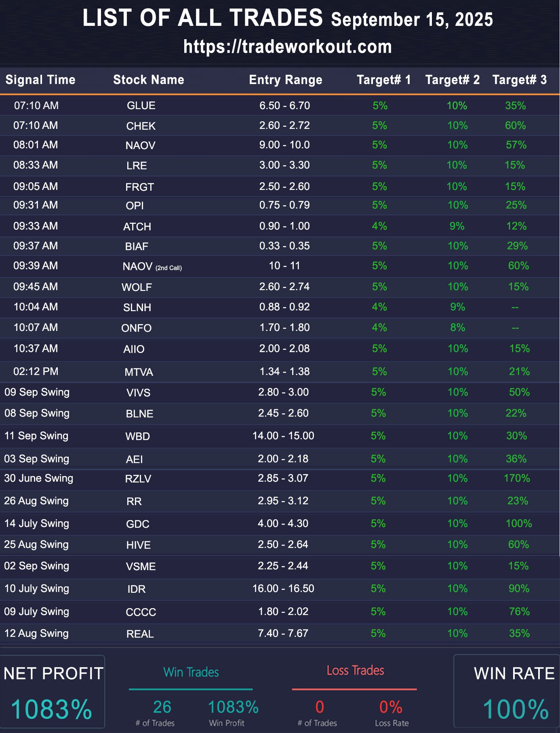The height and width of the screenshot is (733, 560).
Task: Click the NET PROFIT 1083% box
Action: point(53,692)
